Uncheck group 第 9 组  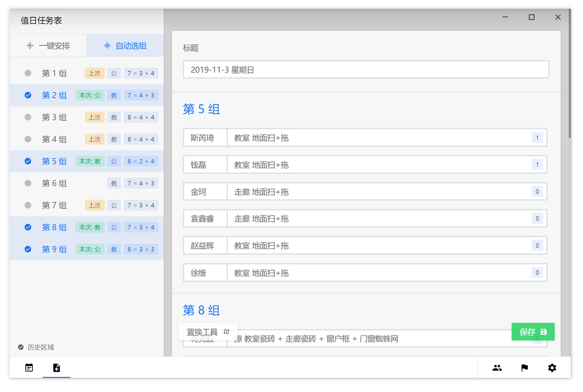pos(28,249)
